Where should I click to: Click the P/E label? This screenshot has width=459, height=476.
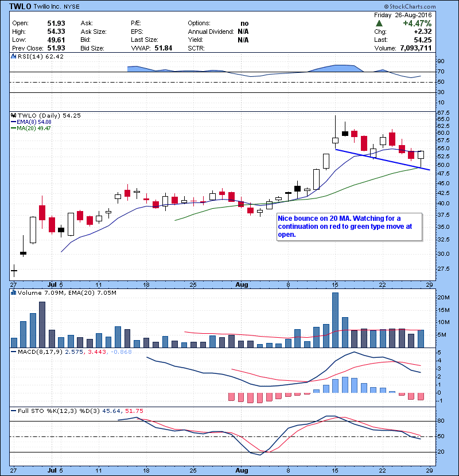135,24
